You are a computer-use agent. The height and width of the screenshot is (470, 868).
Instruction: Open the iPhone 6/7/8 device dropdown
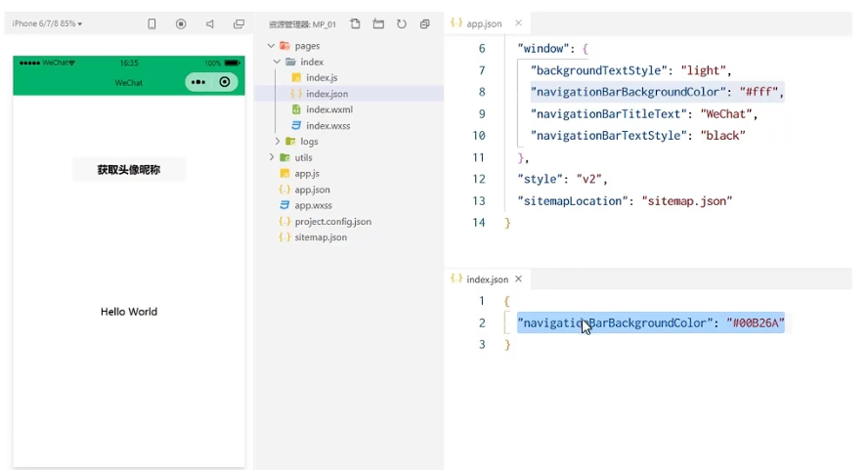point(47,23)
